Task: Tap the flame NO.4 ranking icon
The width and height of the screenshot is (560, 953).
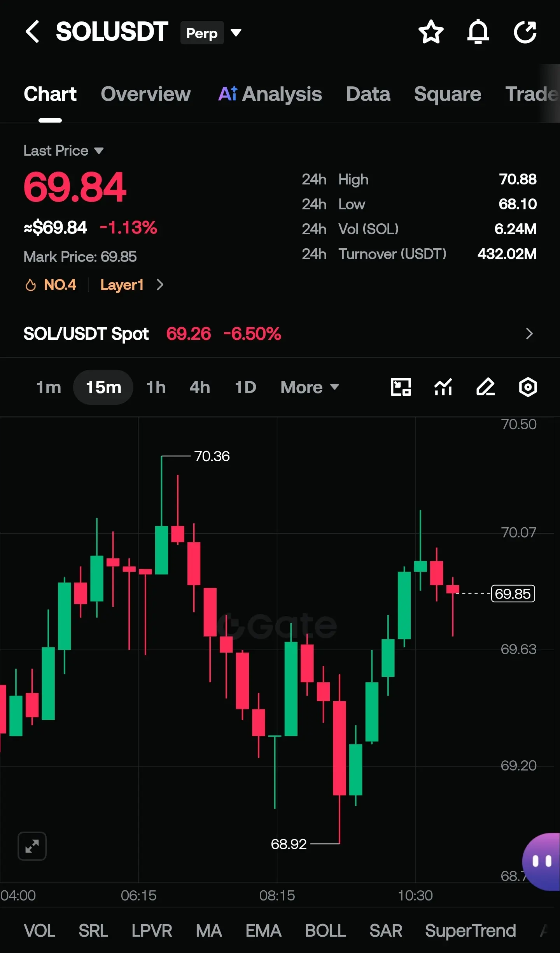Action: (31, 285)
